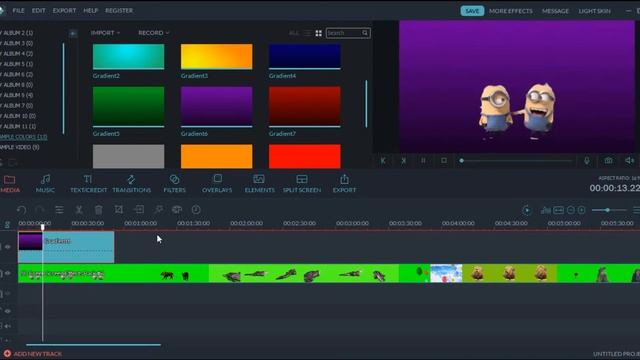Click the SAVE button
The image size is (640, 360).
pos(472,11)
